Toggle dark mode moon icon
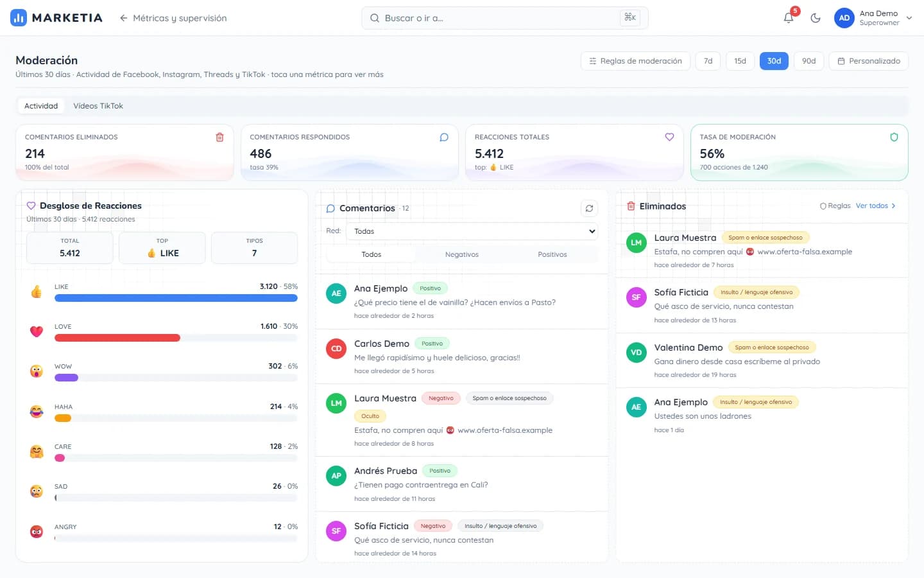 (816, 18)
